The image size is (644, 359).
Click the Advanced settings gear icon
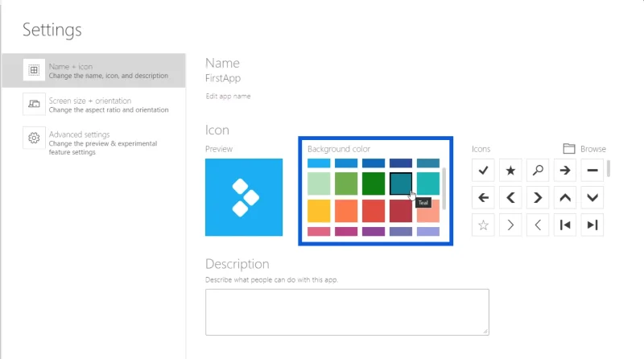[34, 138]
